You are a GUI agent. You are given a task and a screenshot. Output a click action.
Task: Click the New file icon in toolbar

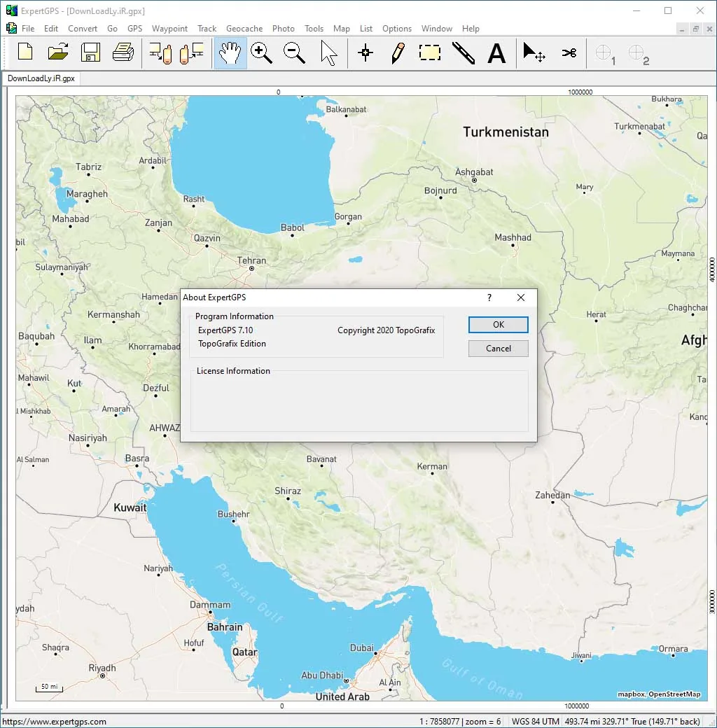point(25,52)
